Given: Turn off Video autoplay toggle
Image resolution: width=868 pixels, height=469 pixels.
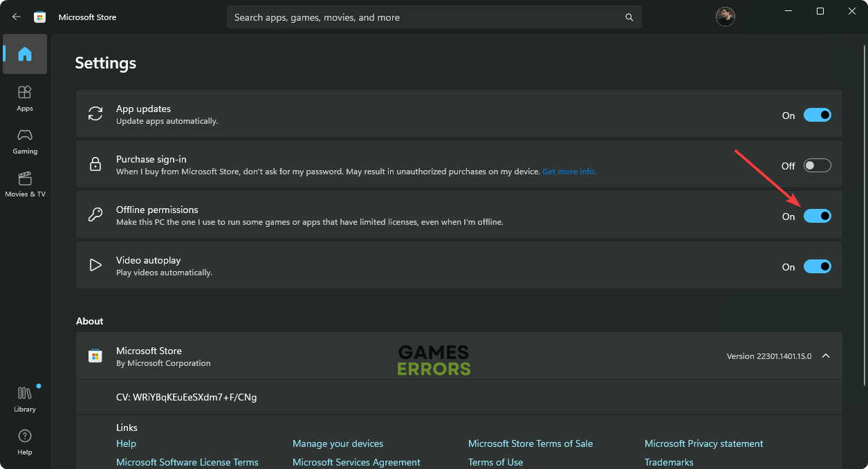Looking at the screenshot, I should click(817, 266).
